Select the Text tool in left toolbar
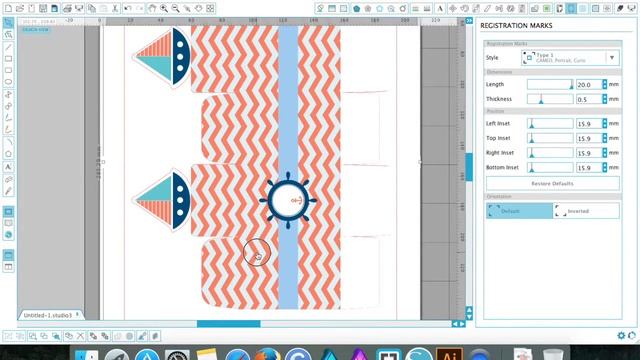The height and width of the screenshot is (360, 640). click(8, 167)
